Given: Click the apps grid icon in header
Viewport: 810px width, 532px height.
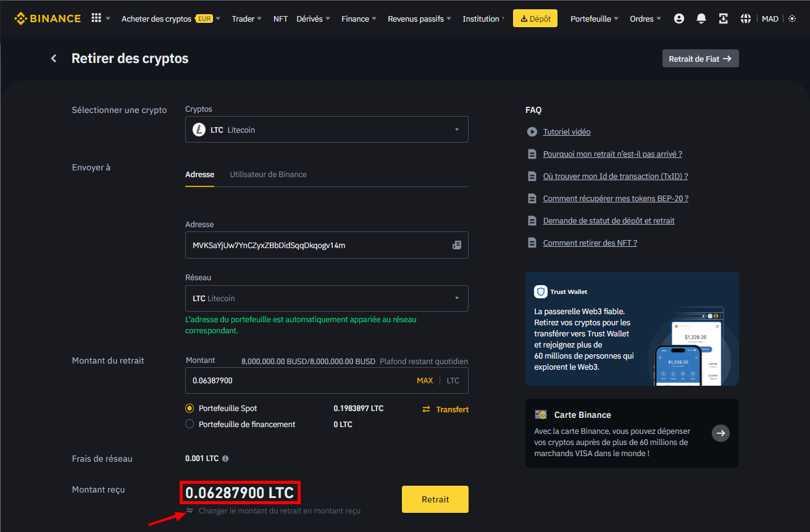Looking at the screenshot, I should coord(96,19).
